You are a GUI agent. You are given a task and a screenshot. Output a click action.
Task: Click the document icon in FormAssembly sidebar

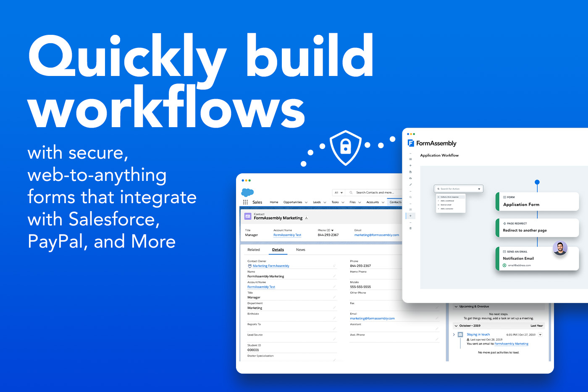click(x=410, y=172)
